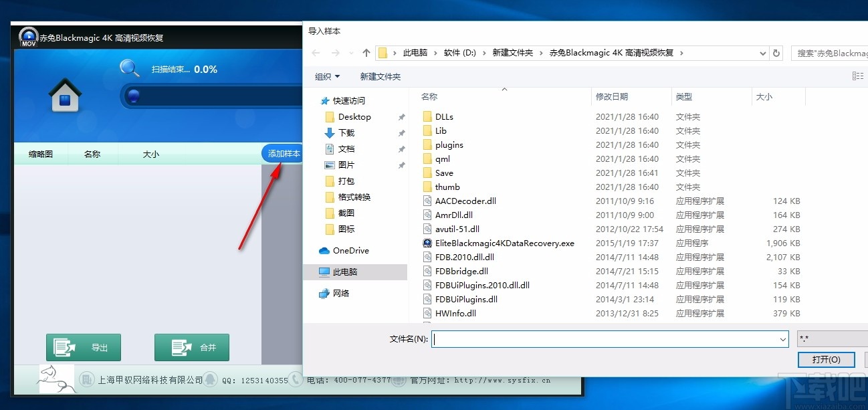Click 新建文件夹 in the address path
The width and height of the screenshot is (868, 410).
pyautogui.click(x=513, y=53)
